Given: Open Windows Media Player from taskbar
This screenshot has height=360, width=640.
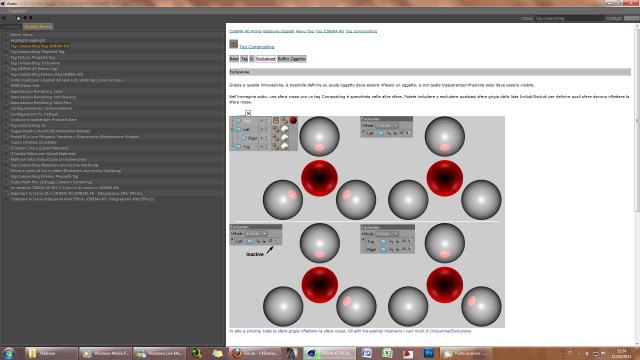Looking at the screenshot, I should coord(105,353).
